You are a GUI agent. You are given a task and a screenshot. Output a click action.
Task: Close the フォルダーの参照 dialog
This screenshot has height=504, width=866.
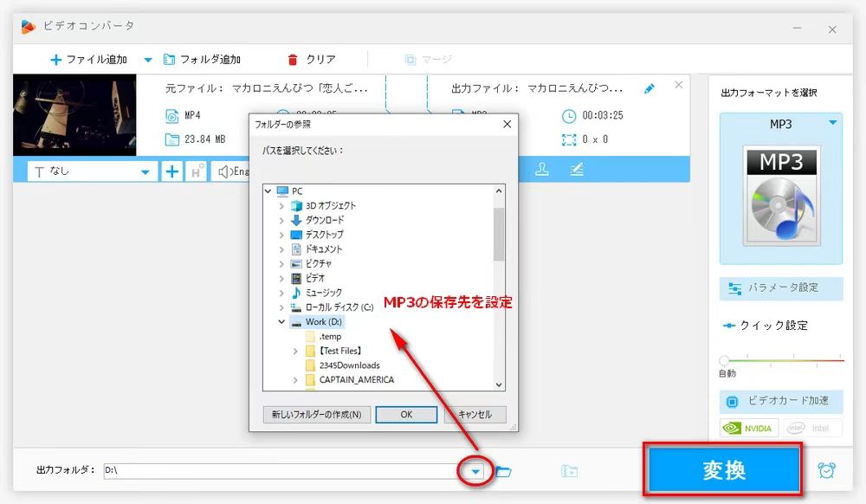(x=507, y=124)
